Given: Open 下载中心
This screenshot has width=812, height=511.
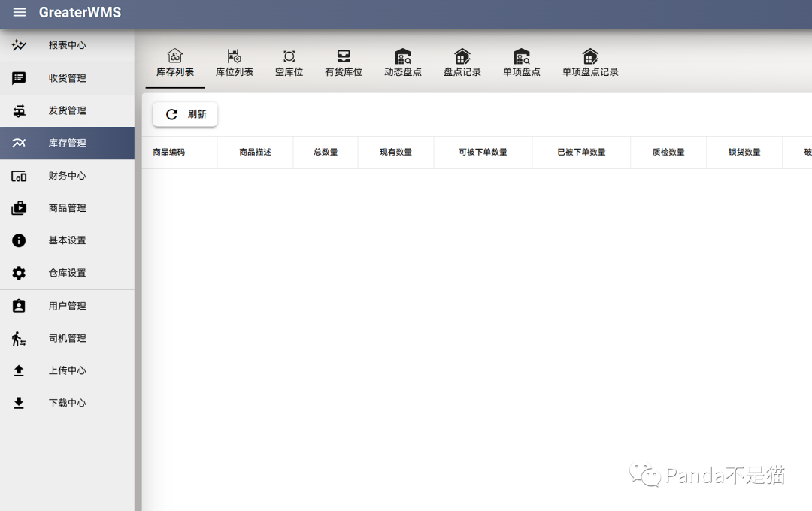Looking at the screenshot, I should tap(68, 403).
